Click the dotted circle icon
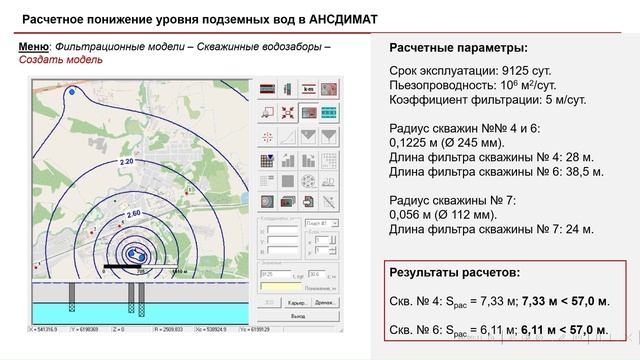 pos(309,181)
